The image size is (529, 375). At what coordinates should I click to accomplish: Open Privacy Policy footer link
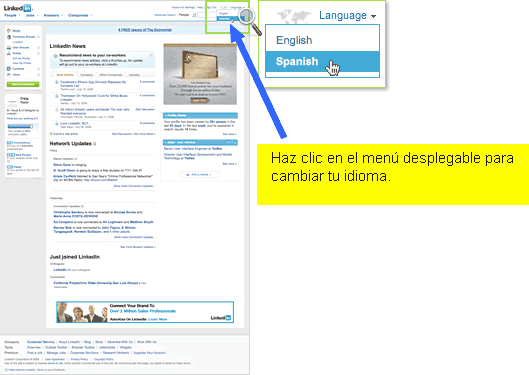coord(79,359)
